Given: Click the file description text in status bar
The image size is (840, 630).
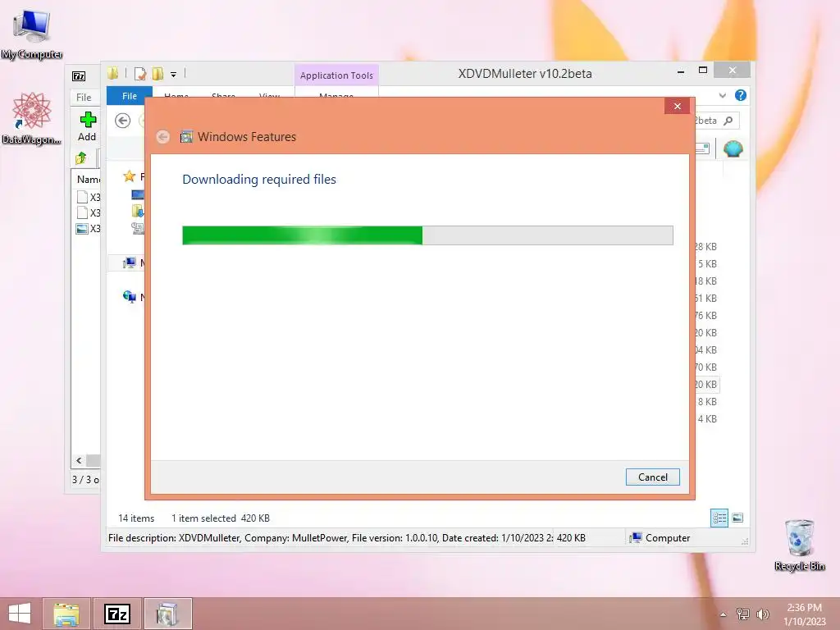Looking at the screenshot, I should click(331, 538).
